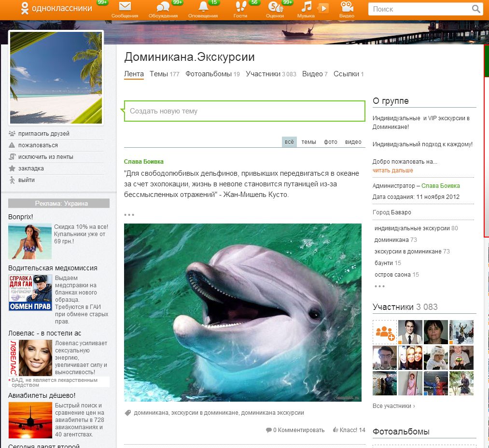This screenshot has height=448, width=489.
Task: Click the group beach avatar photo
Action: click(56, 78)
